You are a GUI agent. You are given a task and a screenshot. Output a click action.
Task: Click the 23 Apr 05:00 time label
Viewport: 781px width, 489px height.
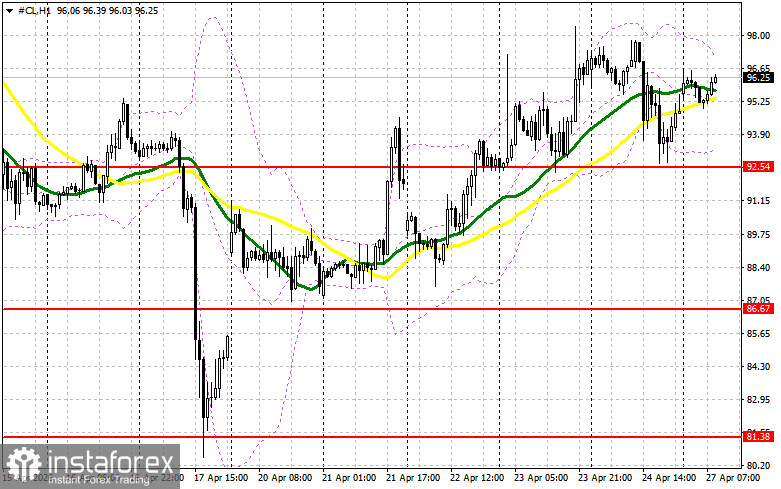(x=541, y=478)
